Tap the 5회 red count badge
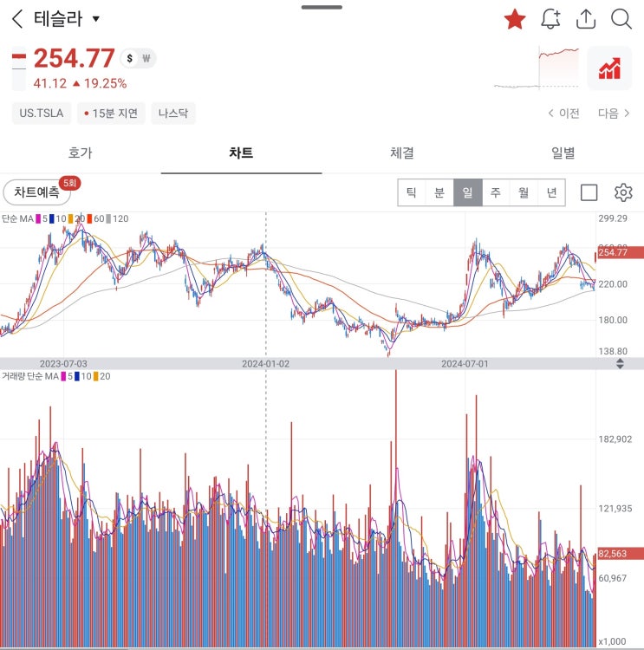 [x=69, y=183]
